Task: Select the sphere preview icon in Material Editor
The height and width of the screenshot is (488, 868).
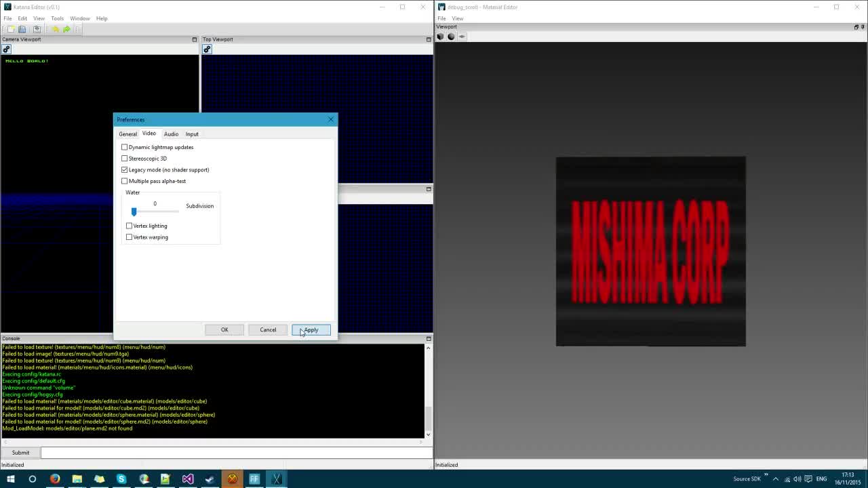Action: coord(451,37)
